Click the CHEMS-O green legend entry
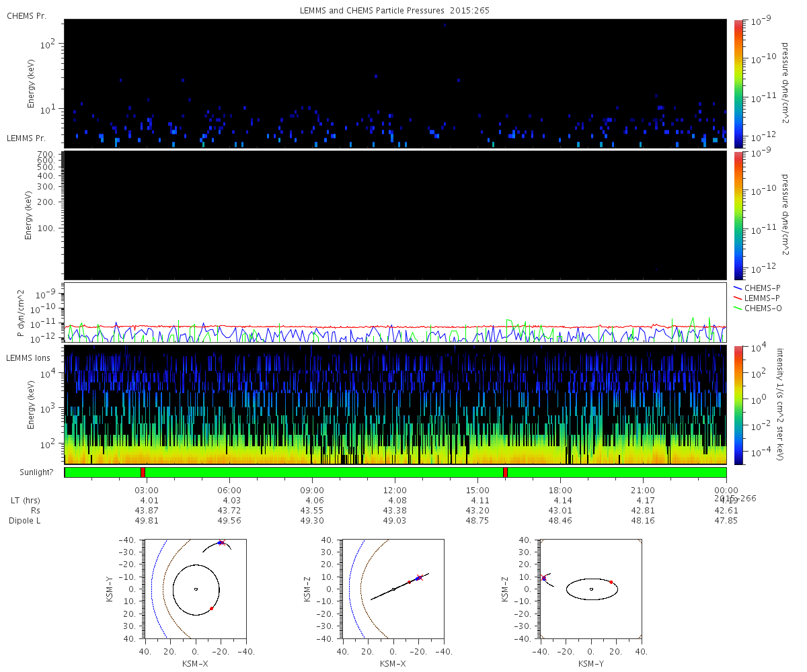The height and width of the screenshot is (672, 807). click(761, 308)
